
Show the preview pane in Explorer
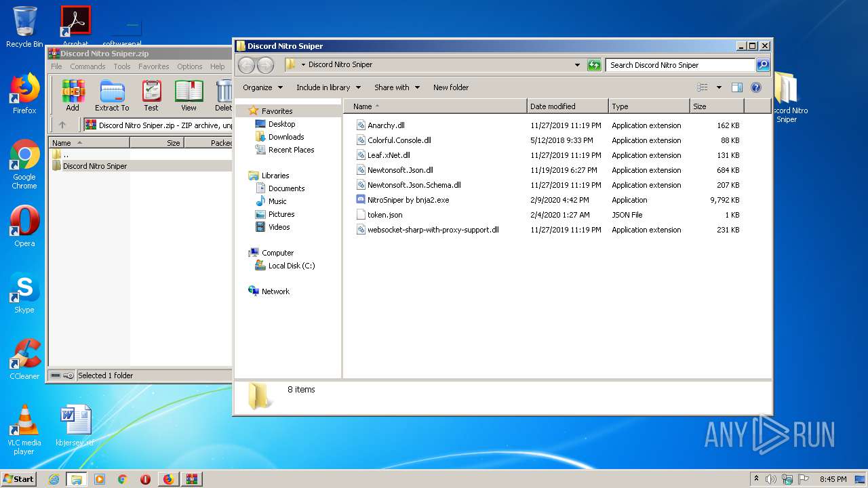[x=737, y=87]
